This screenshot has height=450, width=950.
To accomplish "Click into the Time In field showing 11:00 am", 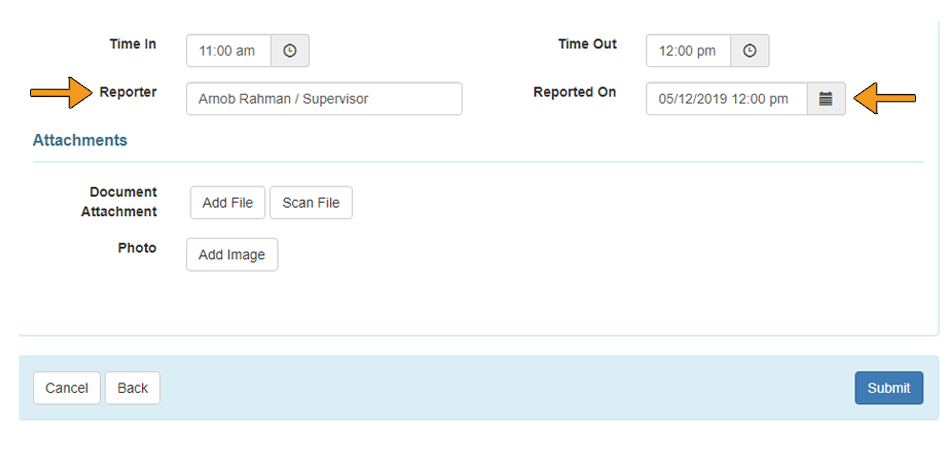I will (228, 51).
